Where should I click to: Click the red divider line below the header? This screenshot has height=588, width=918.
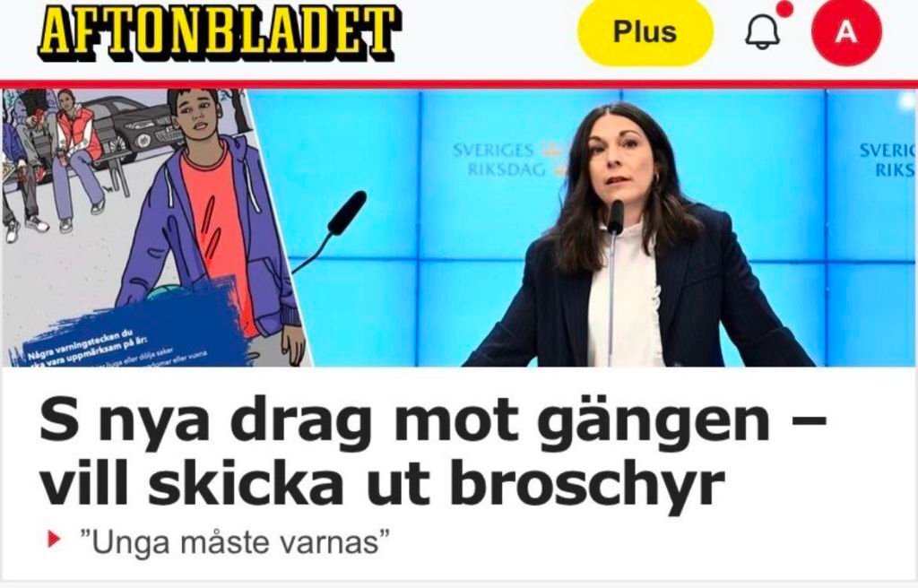click(459, 83)
